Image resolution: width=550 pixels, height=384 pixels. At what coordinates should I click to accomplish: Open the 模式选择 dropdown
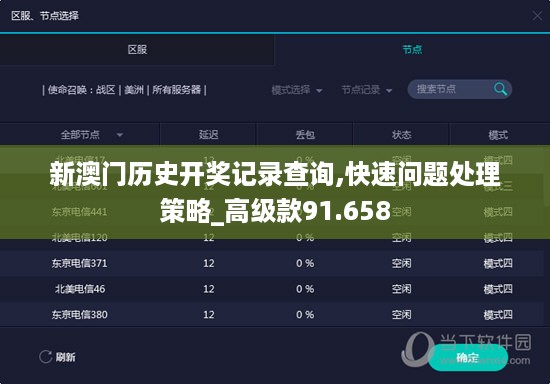coord(297,90)
